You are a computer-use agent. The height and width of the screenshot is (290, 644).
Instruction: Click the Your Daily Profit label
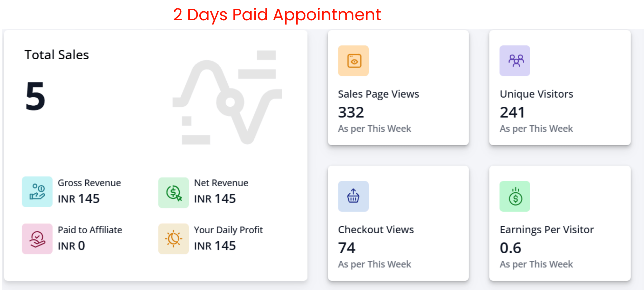pos(228,230)
